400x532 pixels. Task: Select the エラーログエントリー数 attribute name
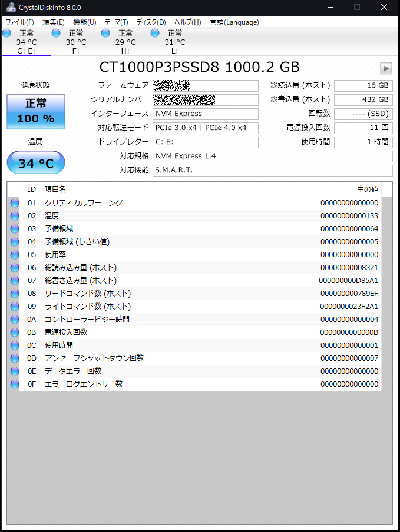pos(84,384)
